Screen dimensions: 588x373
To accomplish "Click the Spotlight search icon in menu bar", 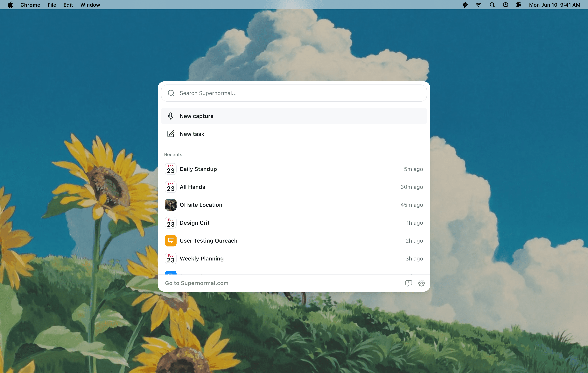I will point(492,5).
